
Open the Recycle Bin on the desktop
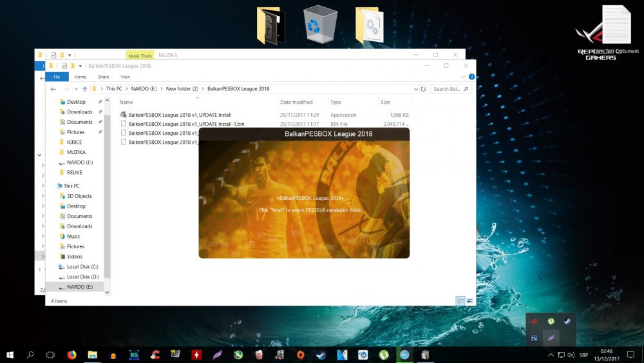(x=320, y=25)
